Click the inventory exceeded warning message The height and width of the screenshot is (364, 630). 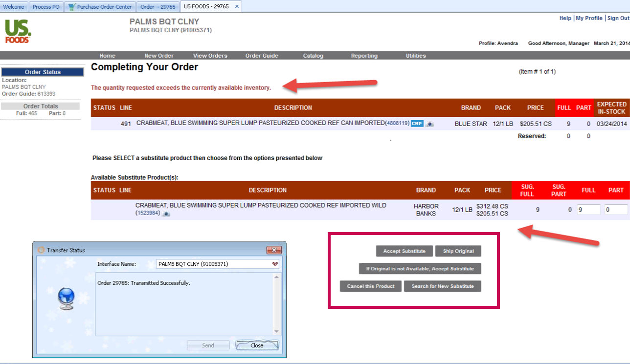pyautogui.click(x=181, y=88)
